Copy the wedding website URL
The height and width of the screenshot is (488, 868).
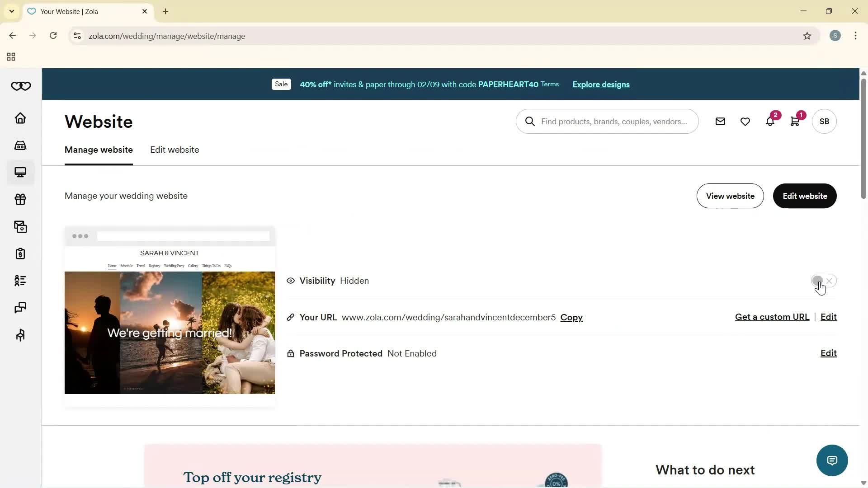click(x=571, y=317)
